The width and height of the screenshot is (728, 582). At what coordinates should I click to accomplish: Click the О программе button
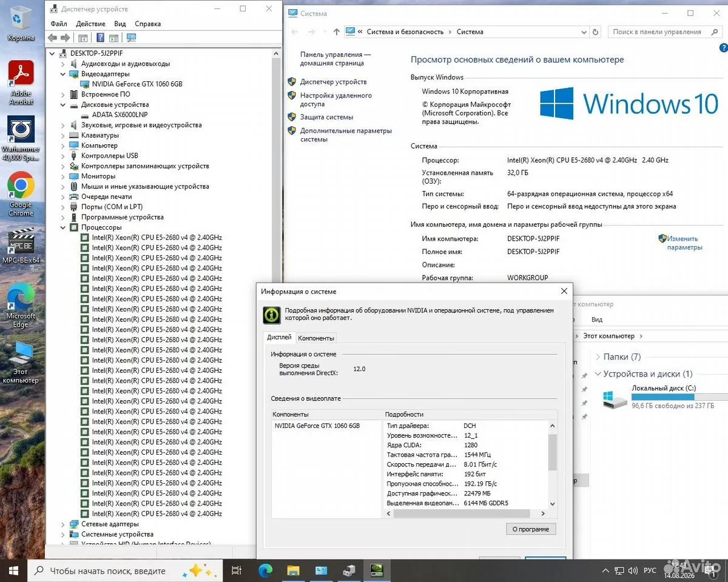coord(531,529)
